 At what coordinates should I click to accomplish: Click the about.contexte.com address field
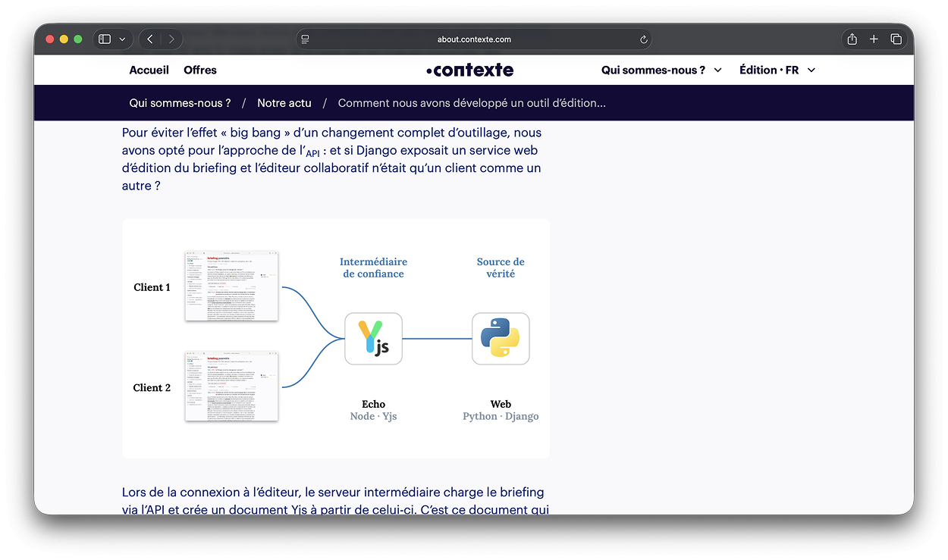pos(474,39)
